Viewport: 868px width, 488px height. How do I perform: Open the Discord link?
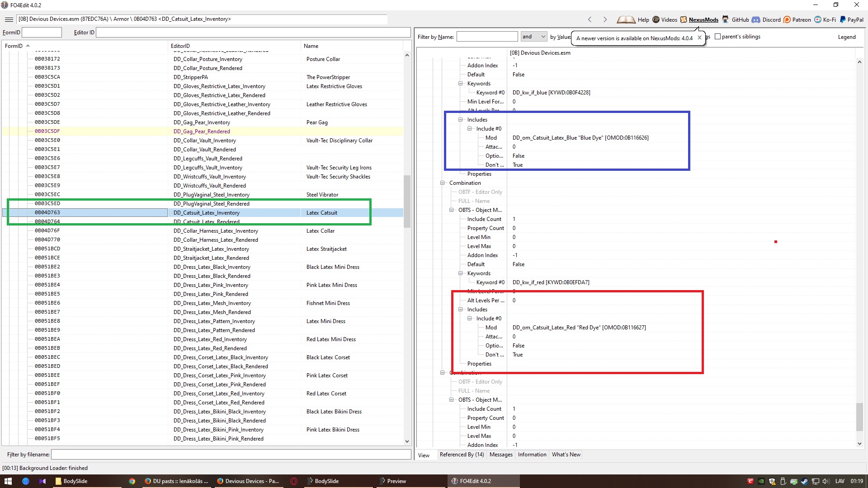click(x=766, y=19)
